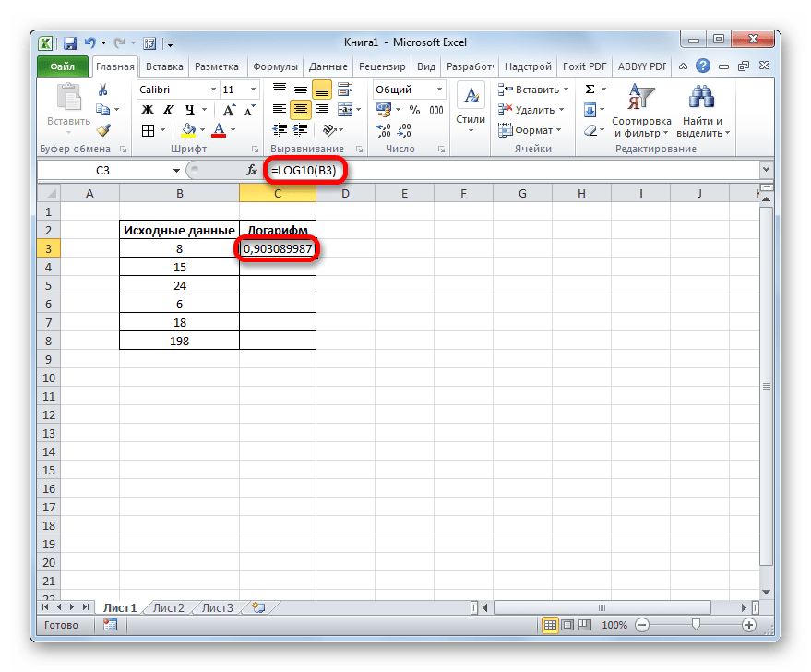
Task: Open the Calibri font name dropdown
Action: pos(211,90)
